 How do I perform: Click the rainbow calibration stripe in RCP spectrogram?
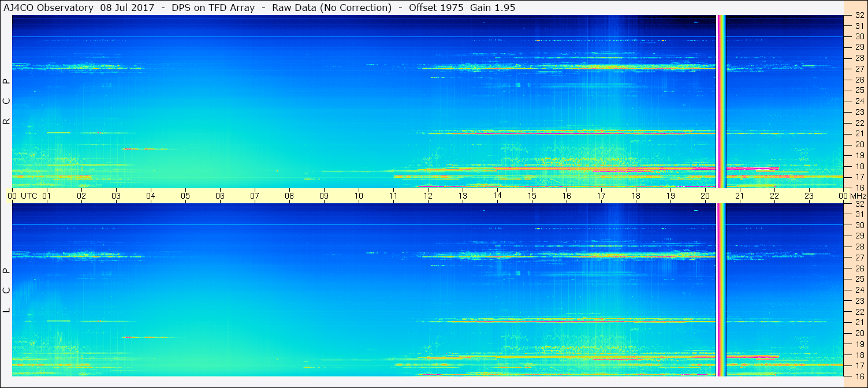coord(721,102)
